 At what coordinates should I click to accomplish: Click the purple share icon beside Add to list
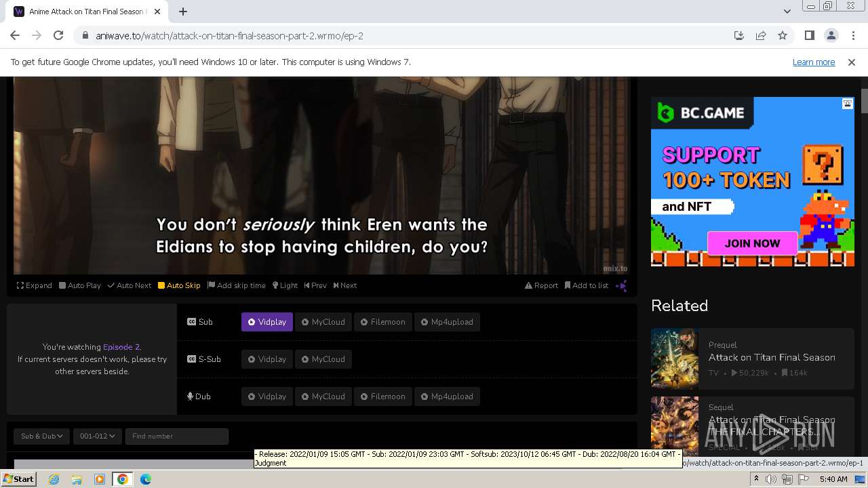621,285
